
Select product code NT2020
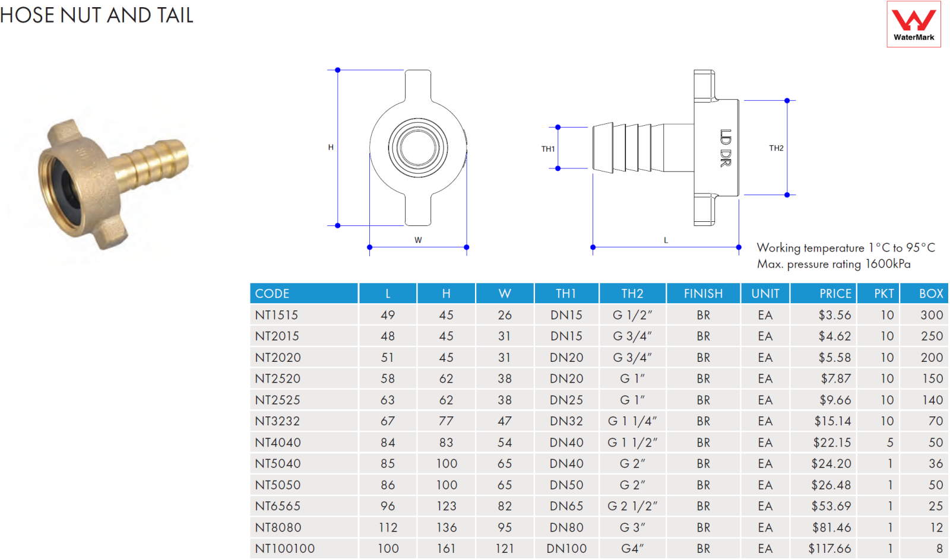click(x=278, y=358)
